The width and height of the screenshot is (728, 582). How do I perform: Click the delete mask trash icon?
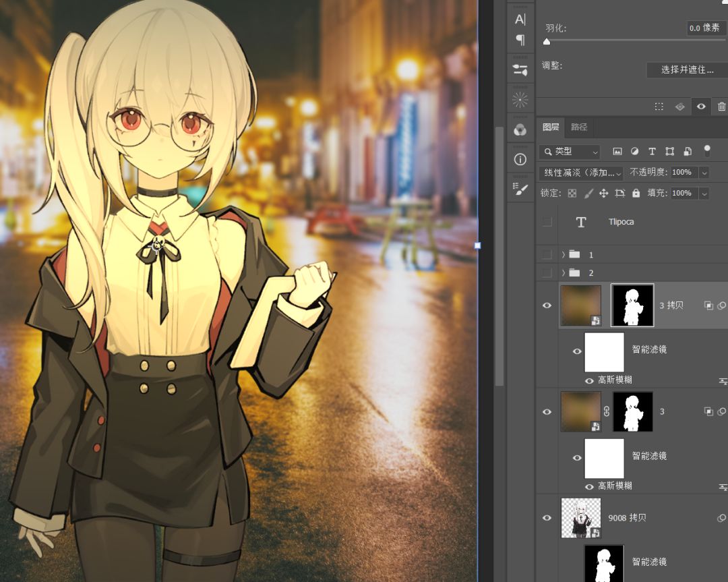(721, 107)
